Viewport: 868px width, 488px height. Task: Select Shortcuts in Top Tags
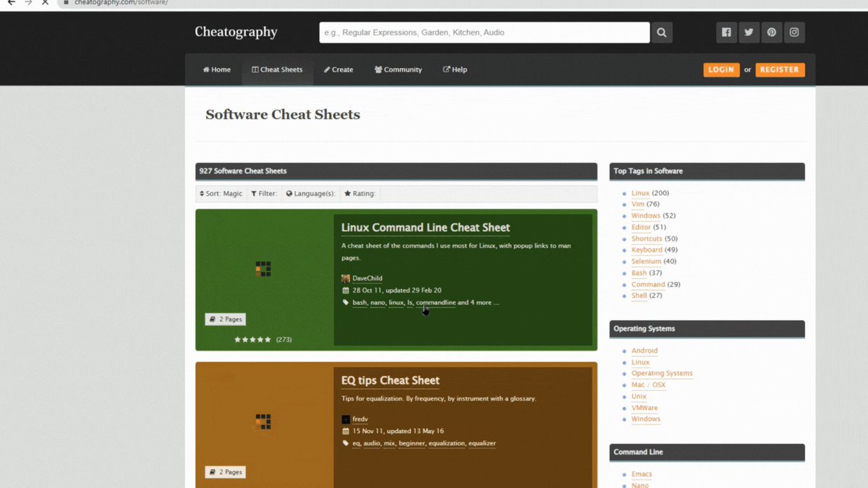click(x=647, y=239)
